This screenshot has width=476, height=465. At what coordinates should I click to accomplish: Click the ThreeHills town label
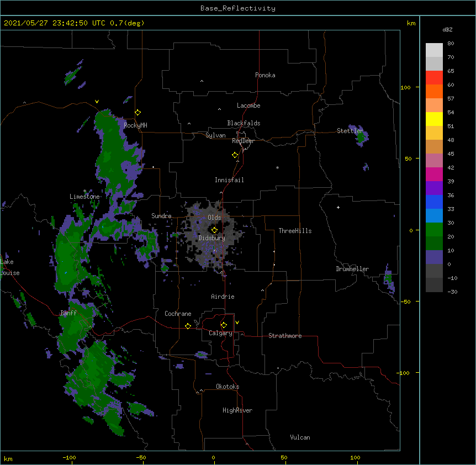[x=295, y=231]
